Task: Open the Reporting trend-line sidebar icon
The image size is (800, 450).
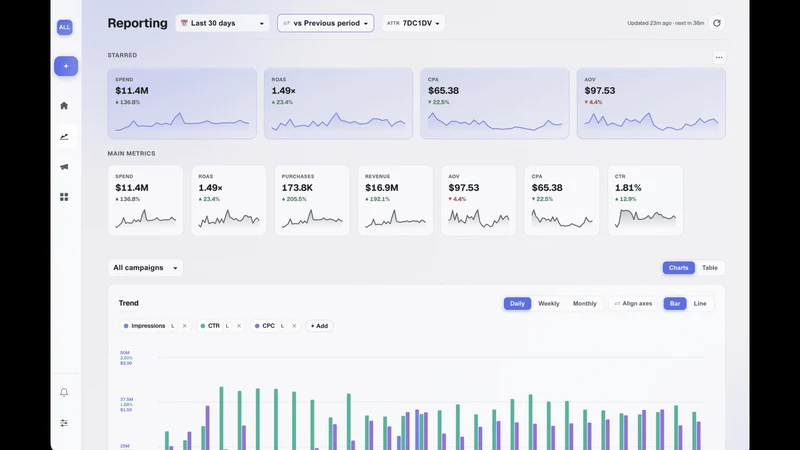Action: [64, 137]
